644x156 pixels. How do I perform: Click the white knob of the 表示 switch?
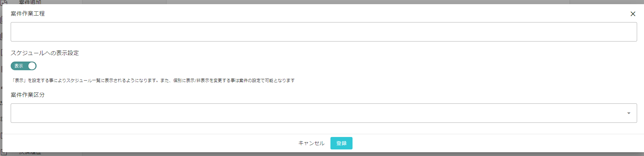tap(32, 66)
